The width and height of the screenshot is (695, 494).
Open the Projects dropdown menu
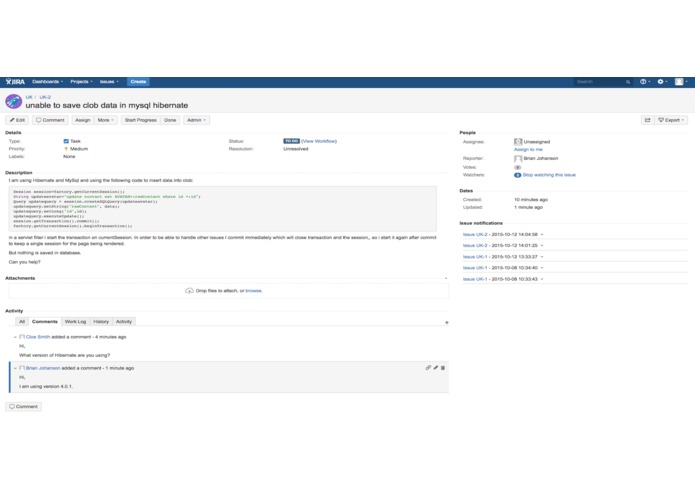click(82, 82)
